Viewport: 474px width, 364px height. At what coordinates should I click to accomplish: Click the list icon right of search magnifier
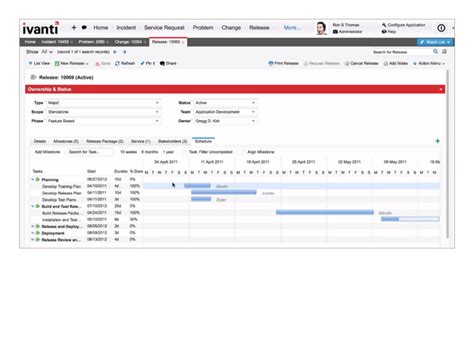click(444, 52)
